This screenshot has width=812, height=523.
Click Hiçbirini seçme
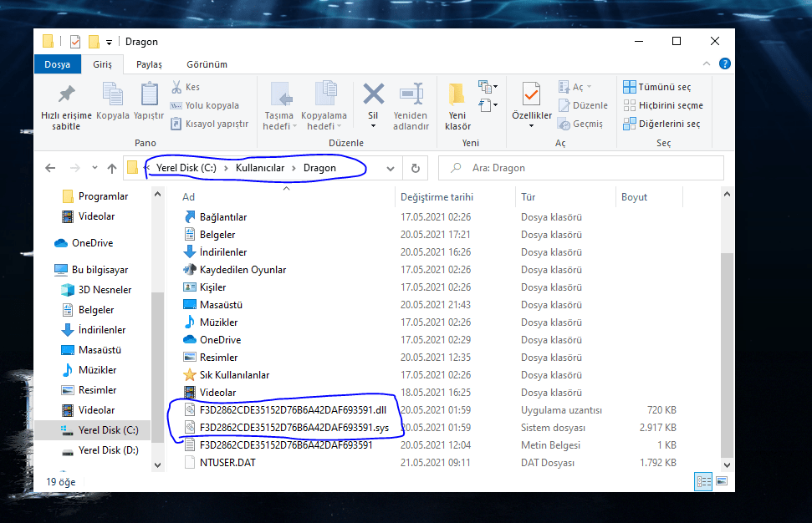(663, 105)
